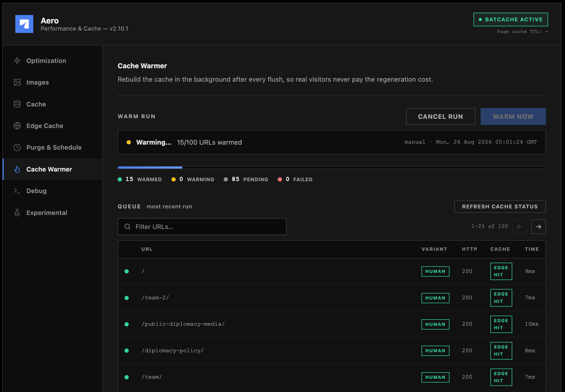Click the URL column header
The height and width of the screenshot is (392, 565).
[147, 249]
